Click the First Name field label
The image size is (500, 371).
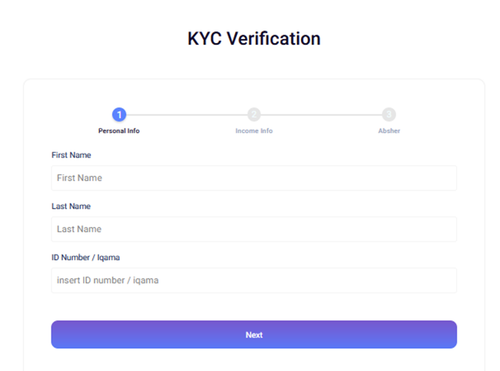71,155
